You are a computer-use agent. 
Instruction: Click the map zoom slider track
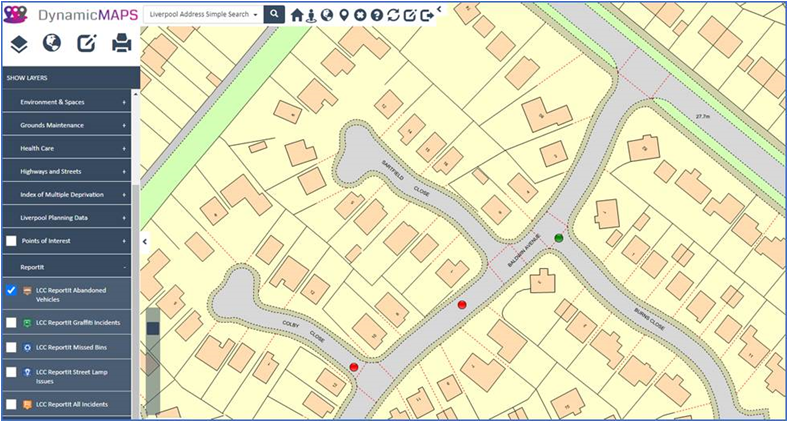[x=153, y=362]
